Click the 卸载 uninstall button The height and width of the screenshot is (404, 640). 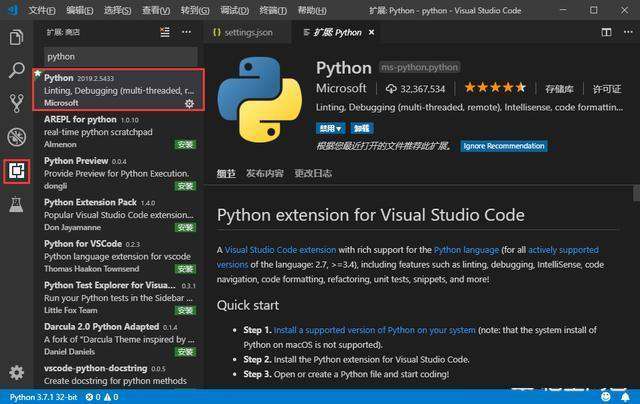pos(362,129)
